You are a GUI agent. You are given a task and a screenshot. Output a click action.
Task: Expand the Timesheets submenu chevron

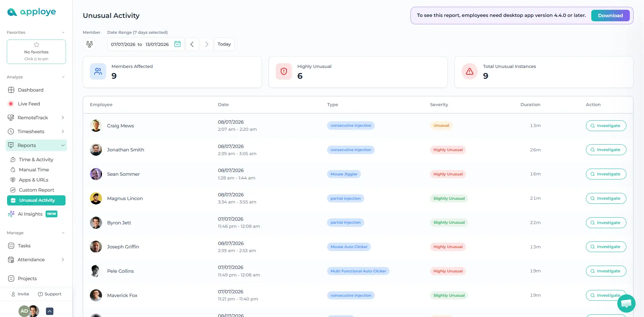[63, 131]
